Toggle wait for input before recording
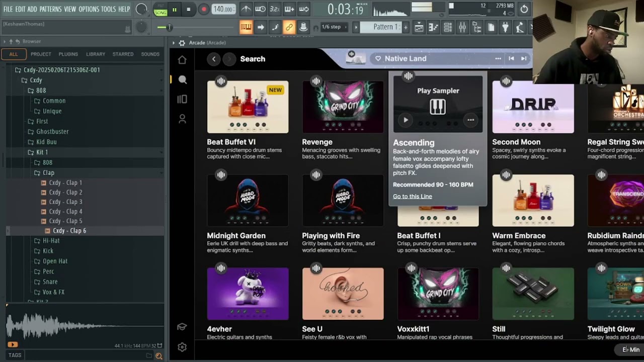 coord(260,9)
